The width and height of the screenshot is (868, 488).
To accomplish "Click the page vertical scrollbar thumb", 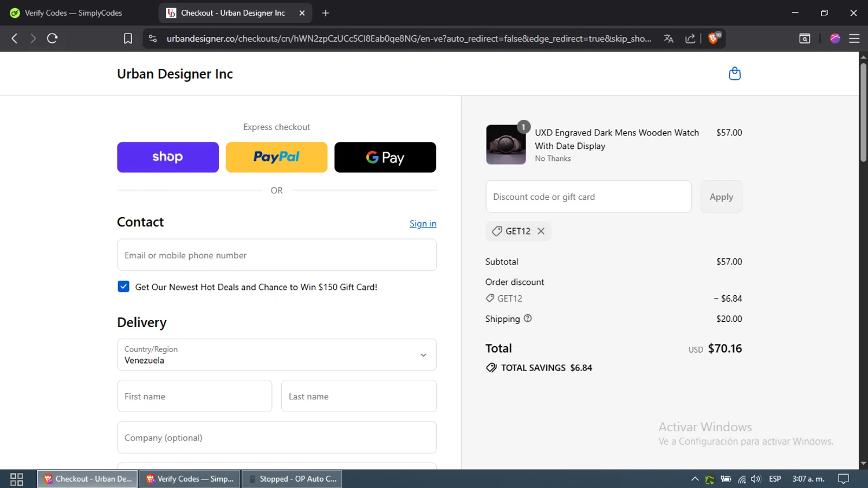I will coord(863,112).
